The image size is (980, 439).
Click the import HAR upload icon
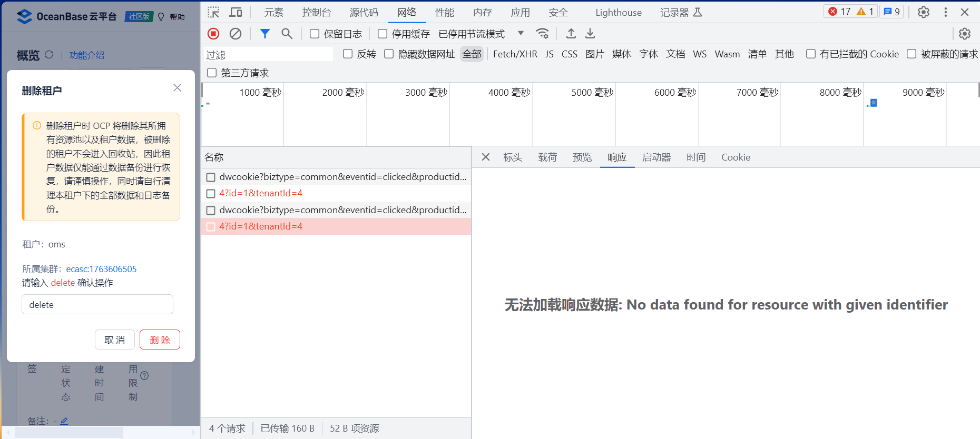[571, 34]
